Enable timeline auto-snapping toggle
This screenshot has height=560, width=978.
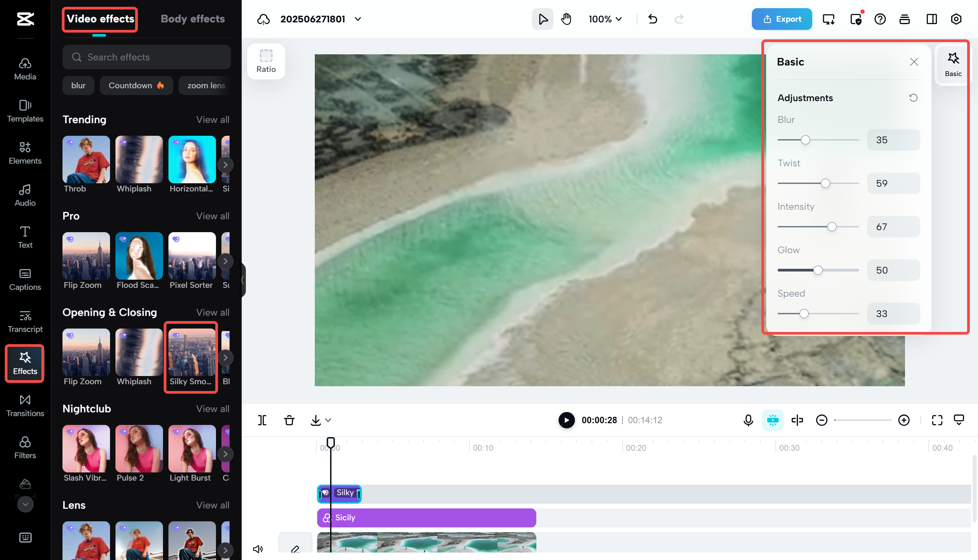click(773, 420)
